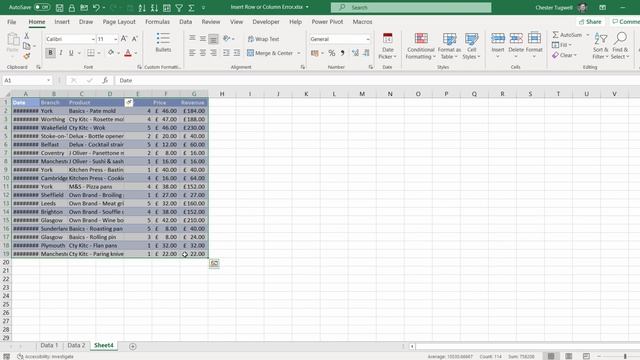640x360 pixels.
Task: Toggle Wrap Text
Action: point(263,39)
